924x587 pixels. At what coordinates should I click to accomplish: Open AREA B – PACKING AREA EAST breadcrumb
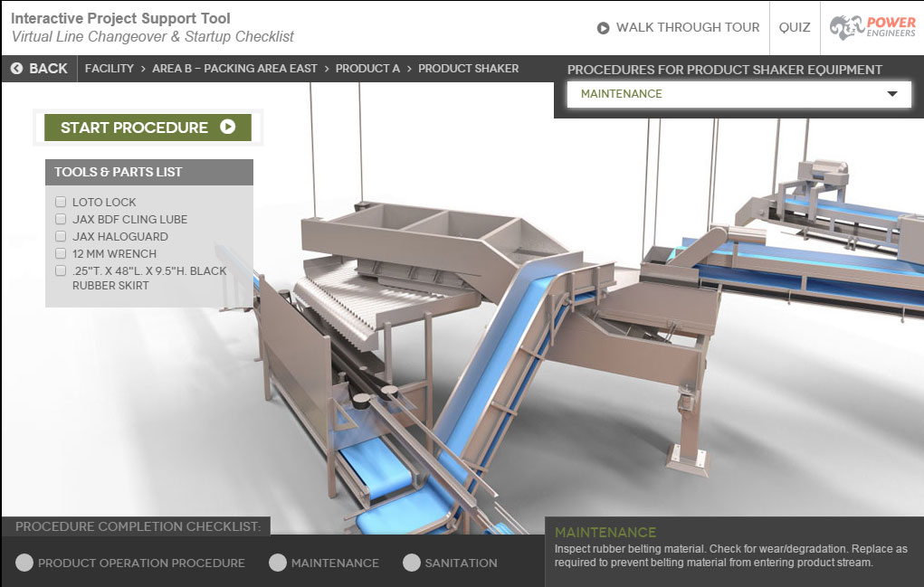pyautogui.click(x=234, y=69)
